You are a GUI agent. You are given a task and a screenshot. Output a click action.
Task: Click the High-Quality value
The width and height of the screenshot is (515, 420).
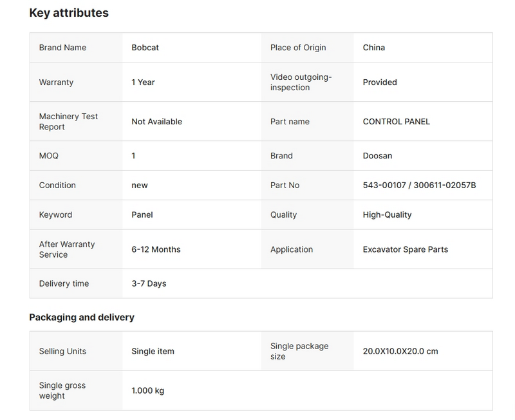[x=387, y=215]
